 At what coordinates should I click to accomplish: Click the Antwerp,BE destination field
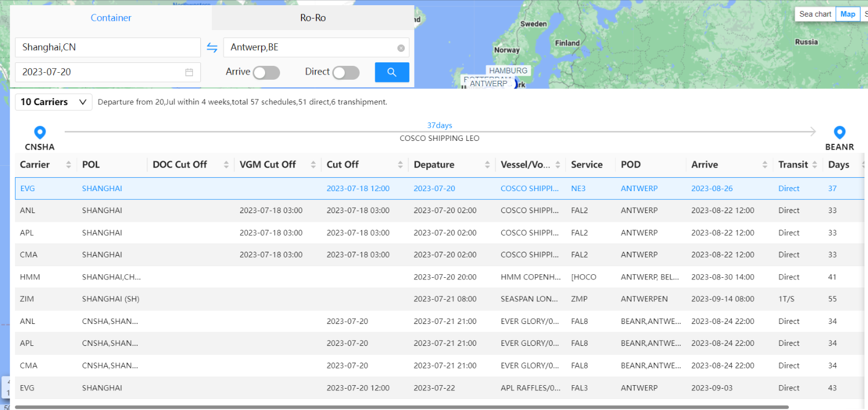[x=316, y=47]
